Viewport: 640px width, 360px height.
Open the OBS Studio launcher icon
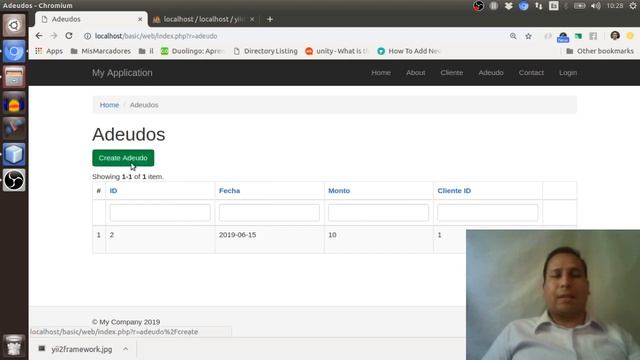point(14,180)
